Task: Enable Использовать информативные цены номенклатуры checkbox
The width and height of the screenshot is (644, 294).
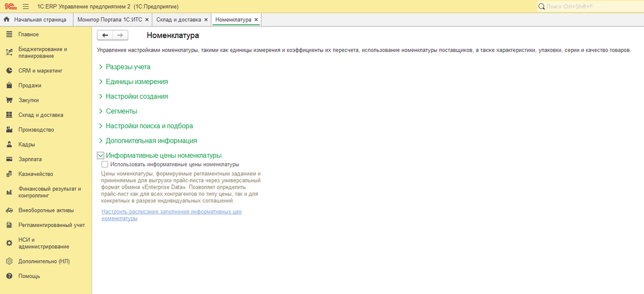Action: tap(105, 165)
